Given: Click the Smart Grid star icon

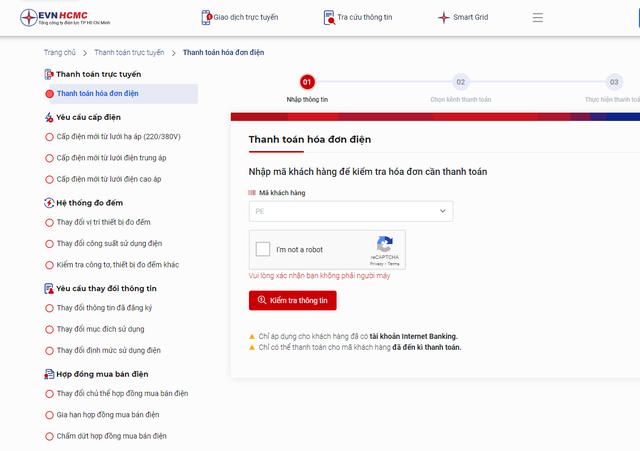Looking at the screenshot, I should pos(444,18).
